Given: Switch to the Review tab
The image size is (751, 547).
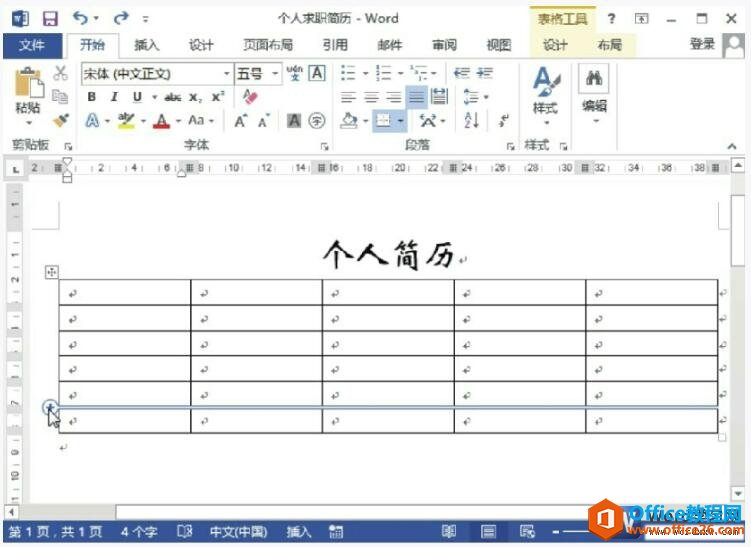Looking at the screenshot, I should [444, 46].
